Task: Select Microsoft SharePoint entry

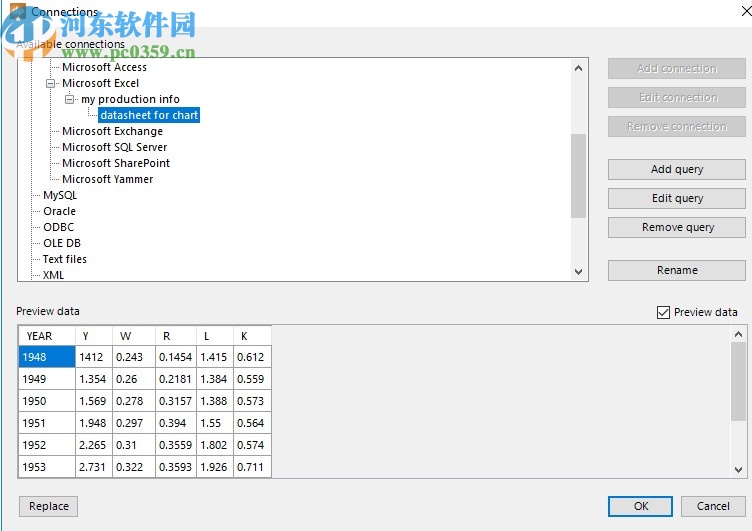Action: (116, 163)
